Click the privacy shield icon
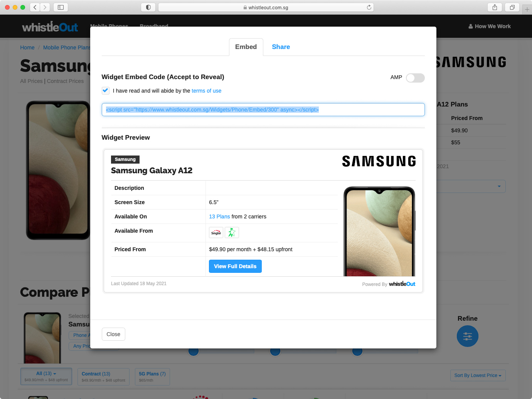This screenshot has width=532, height=399. pyautogui.click(x=148, y=7)
